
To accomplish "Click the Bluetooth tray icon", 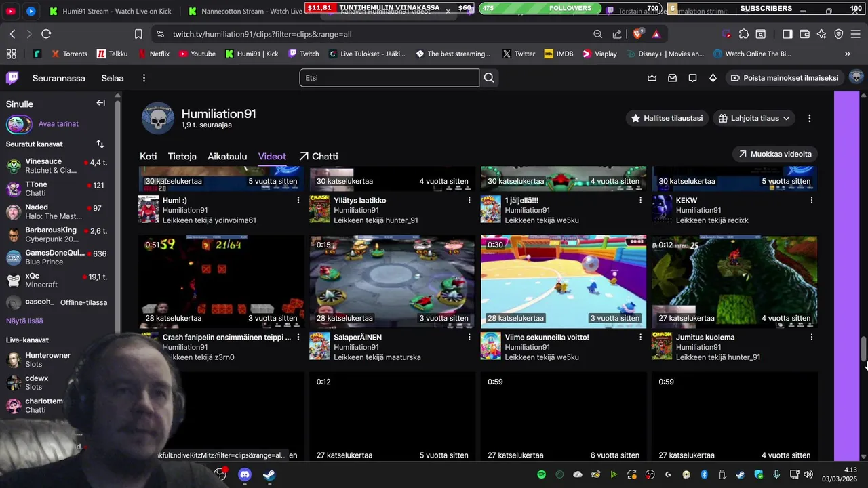I will 704,475.
